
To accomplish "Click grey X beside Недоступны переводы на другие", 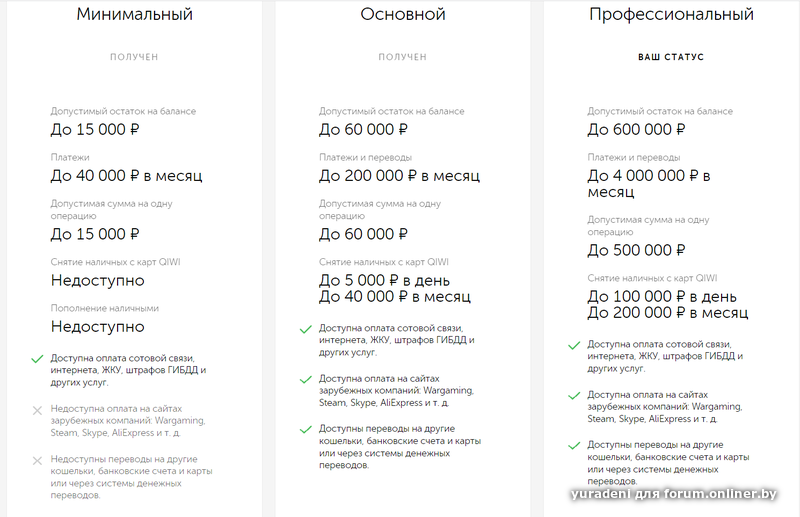I will pos(37,461).
